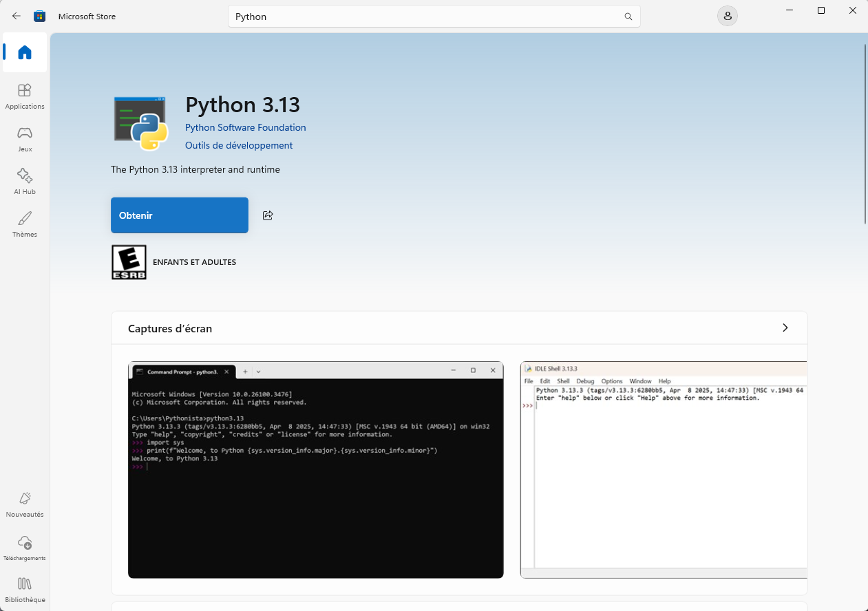This screenshot has width=868, height=611.
Task: Open Applications in the sidebar
Action: (x=25, y=96)
